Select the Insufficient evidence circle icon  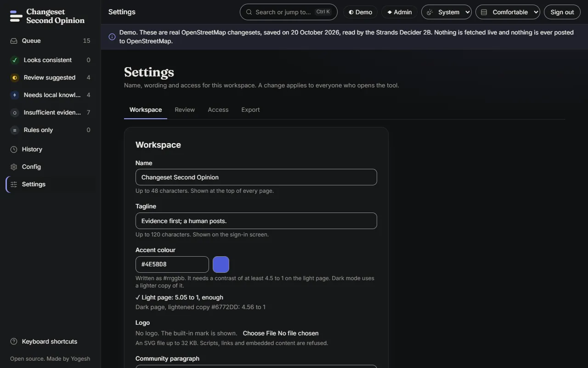pyautogui.click(x=15, y=113)
